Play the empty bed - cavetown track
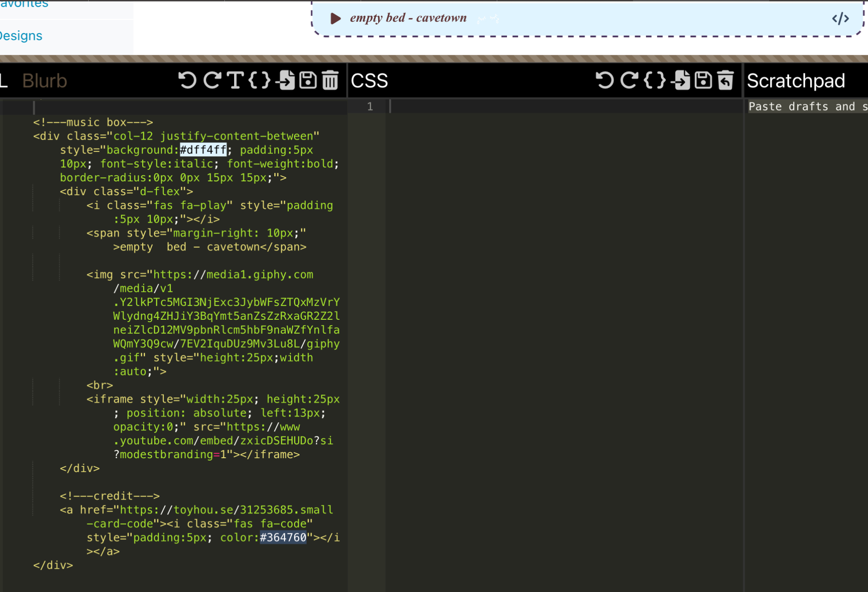The image size is (868, 592). pos(336,18)
